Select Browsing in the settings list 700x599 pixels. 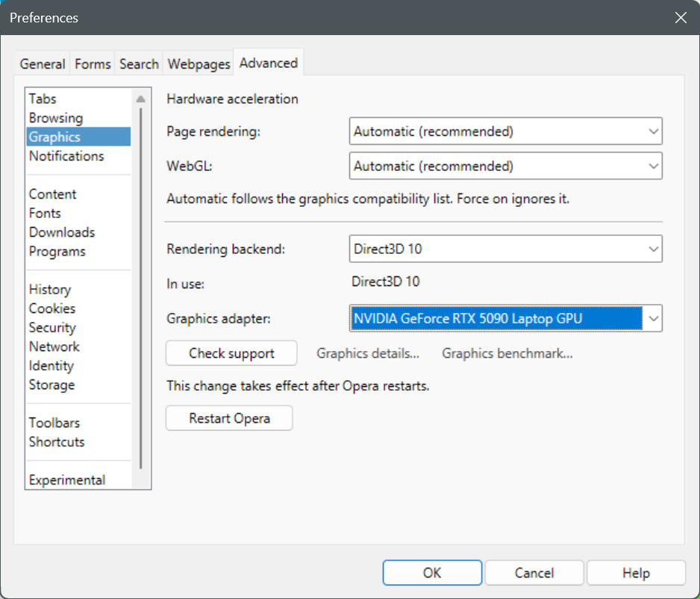pos(78,118)
